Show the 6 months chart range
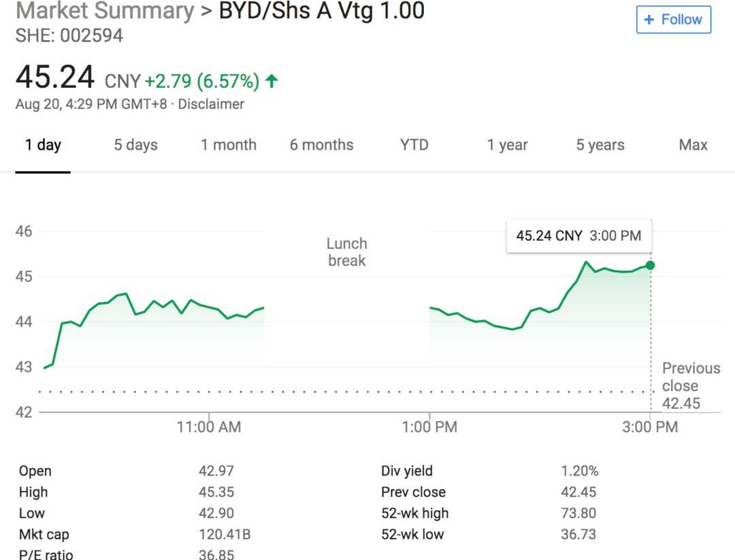The width and height of the screenshot is (735, 560). (321, 145)
